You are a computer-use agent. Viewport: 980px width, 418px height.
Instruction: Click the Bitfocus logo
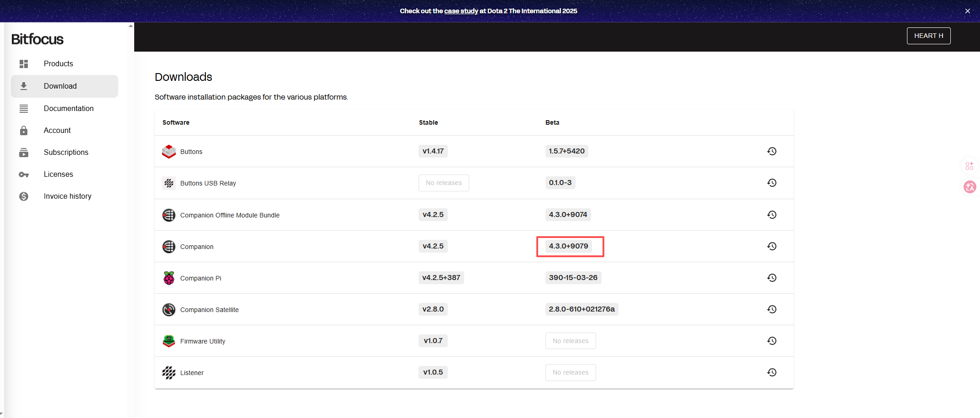point(37,39)
